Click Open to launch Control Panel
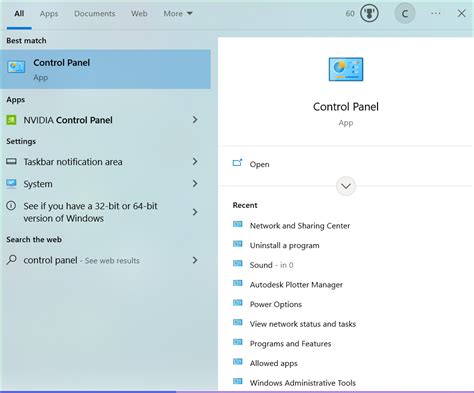The image size is (474, 393). click(259, 164)
